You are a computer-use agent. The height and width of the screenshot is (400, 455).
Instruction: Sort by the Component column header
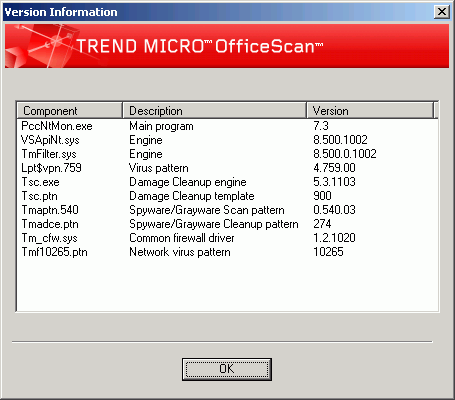(70, 111)
